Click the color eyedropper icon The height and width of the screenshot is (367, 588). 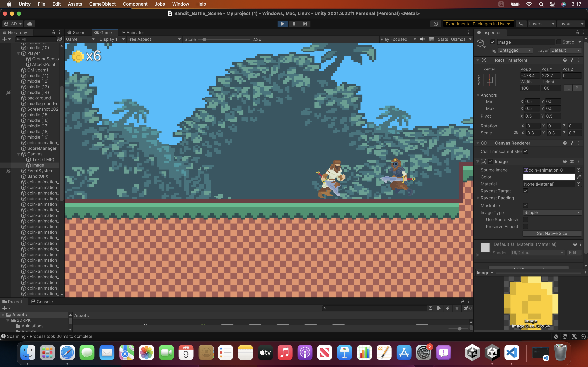(579, 177)
